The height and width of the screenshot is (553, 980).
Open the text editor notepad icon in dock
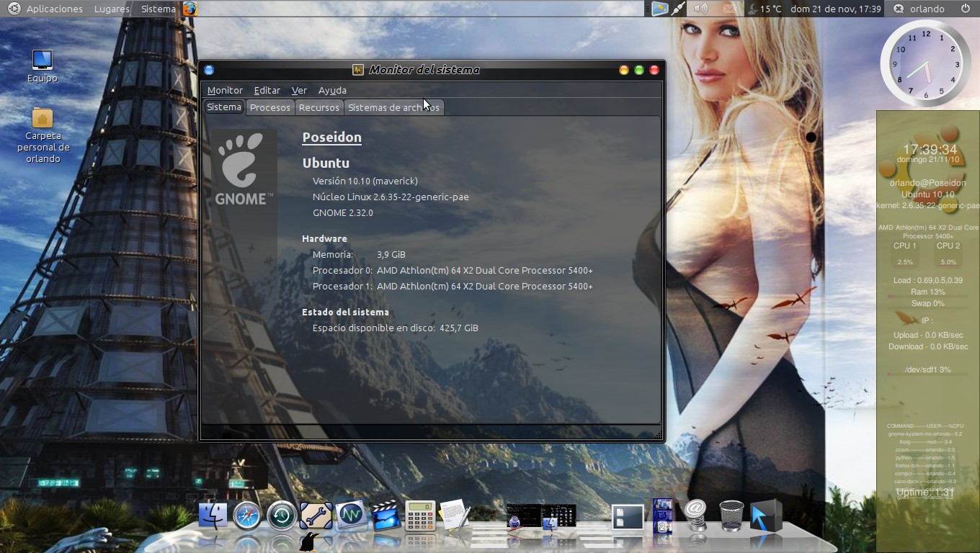pyautogui.click(x=455, y=516)
